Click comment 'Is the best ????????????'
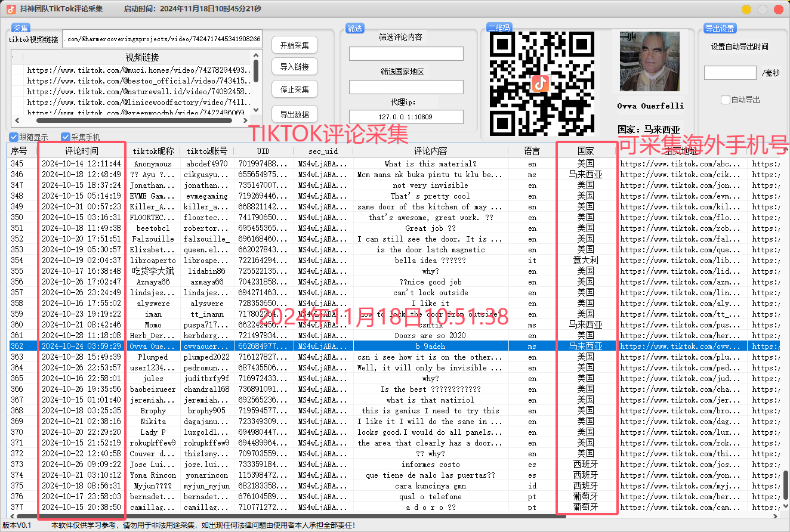 click(x=430, y=389)
